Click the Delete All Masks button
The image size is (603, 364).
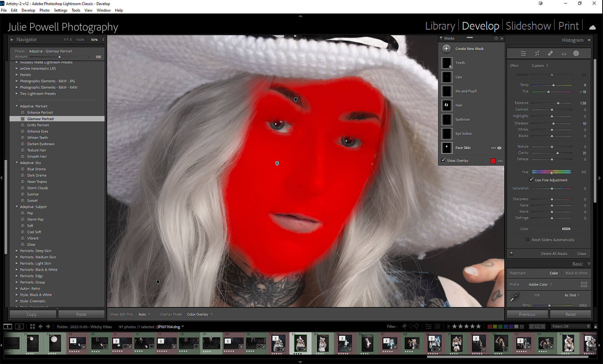point(554,254)
